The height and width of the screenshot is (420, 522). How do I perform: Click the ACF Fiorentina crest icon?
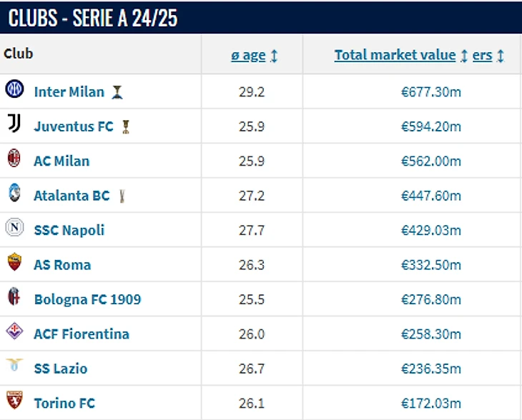click(x=14, y=332)
